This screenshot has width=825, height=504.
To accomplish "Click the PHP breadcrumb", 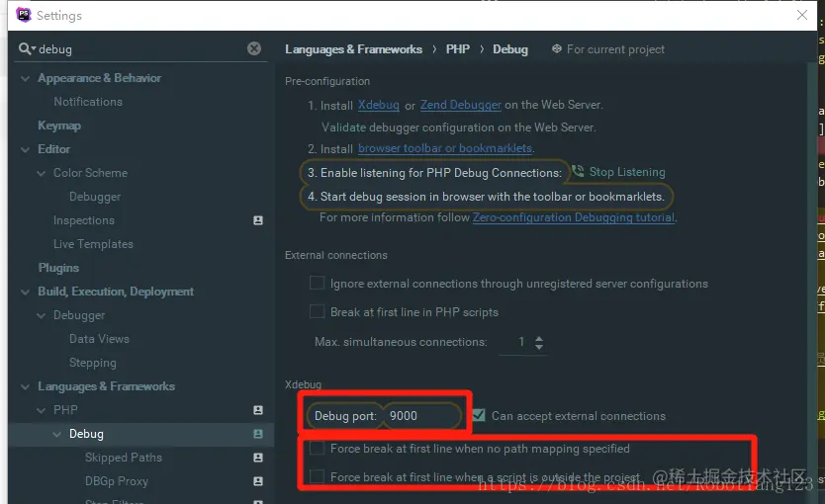I will [458, 48].
